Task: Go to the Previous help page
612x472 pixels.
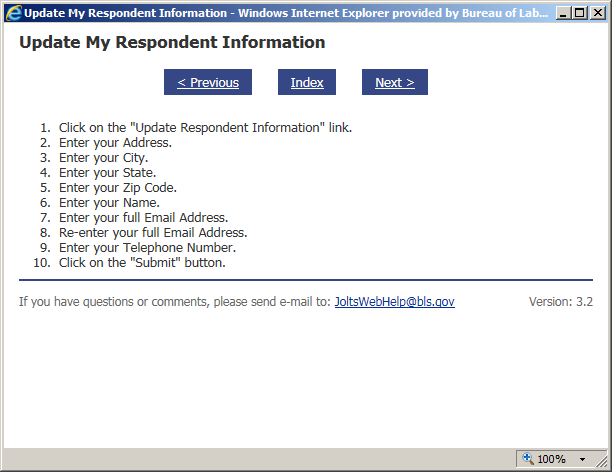Action: (x=208, y=83)
